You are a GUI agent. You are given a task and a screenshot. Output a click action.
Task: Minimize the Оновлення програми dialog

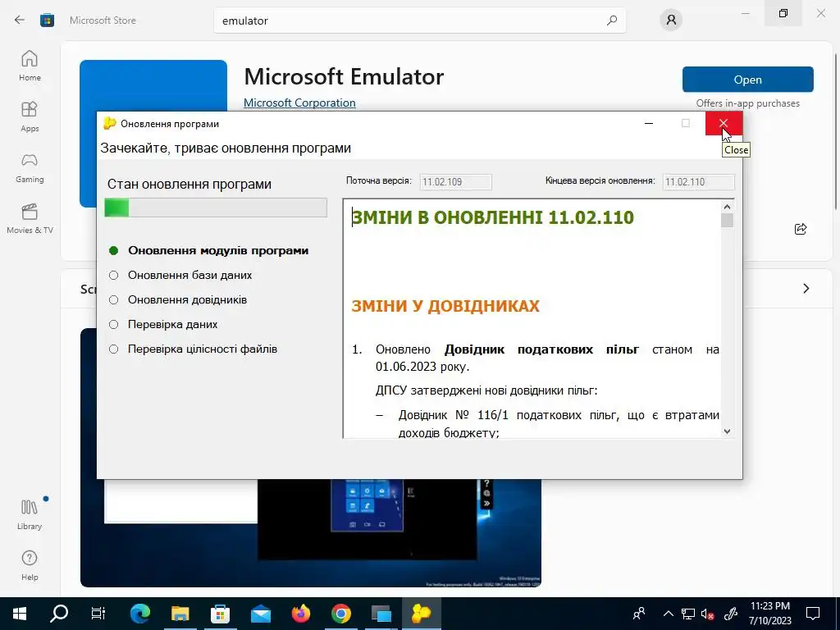[x=649, y=123]
